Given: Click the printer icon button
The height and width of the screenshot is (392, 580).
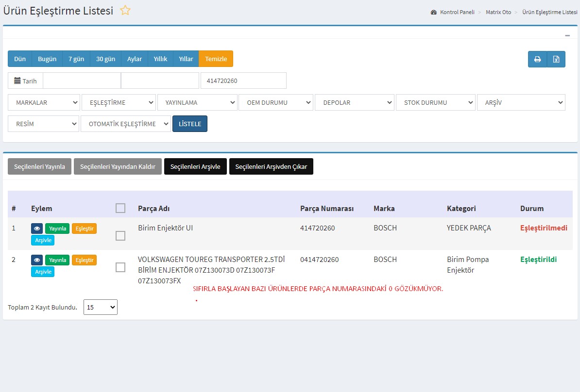Looking at the screenshot, I should 537,59.
